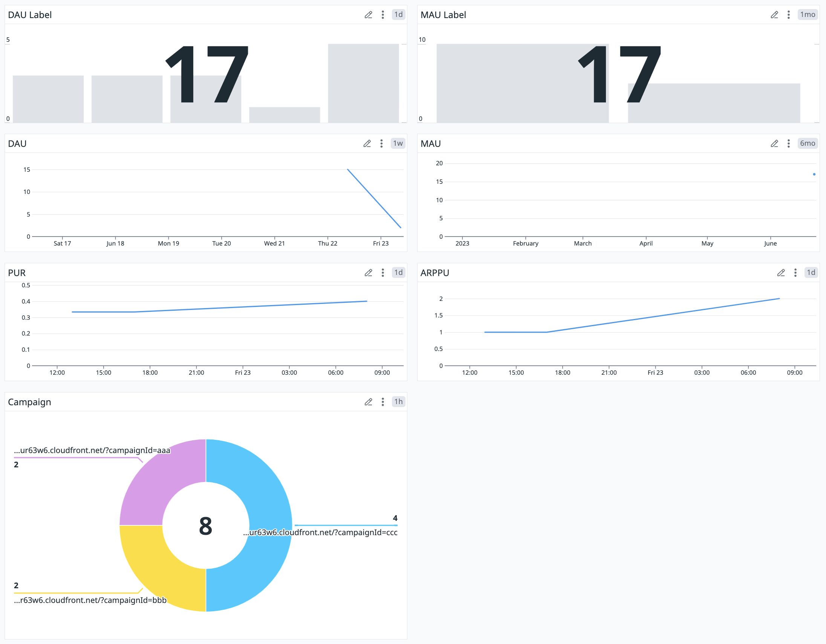
Task: Edit the DAU Label widget with pencil icon
Action: coord(368,15)
